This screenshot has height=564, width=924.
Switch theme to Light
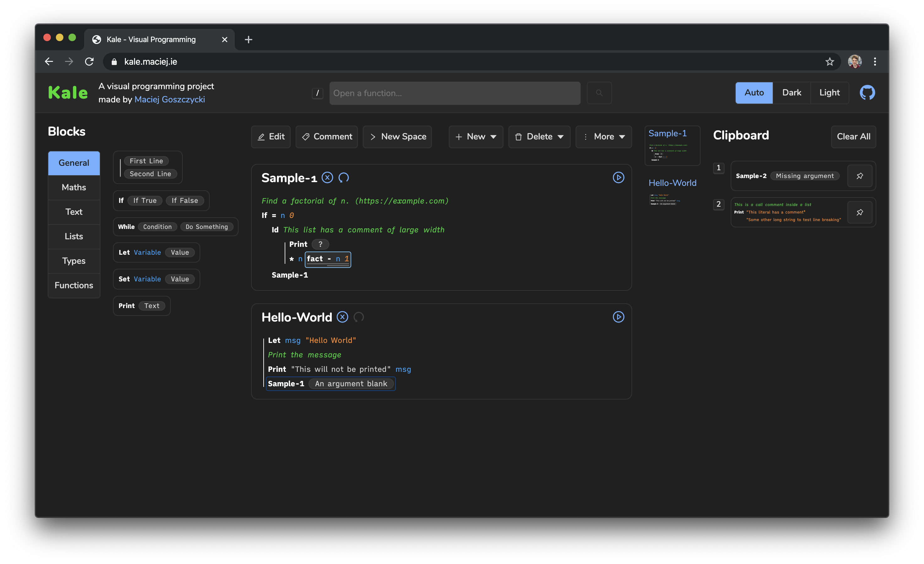829,93
